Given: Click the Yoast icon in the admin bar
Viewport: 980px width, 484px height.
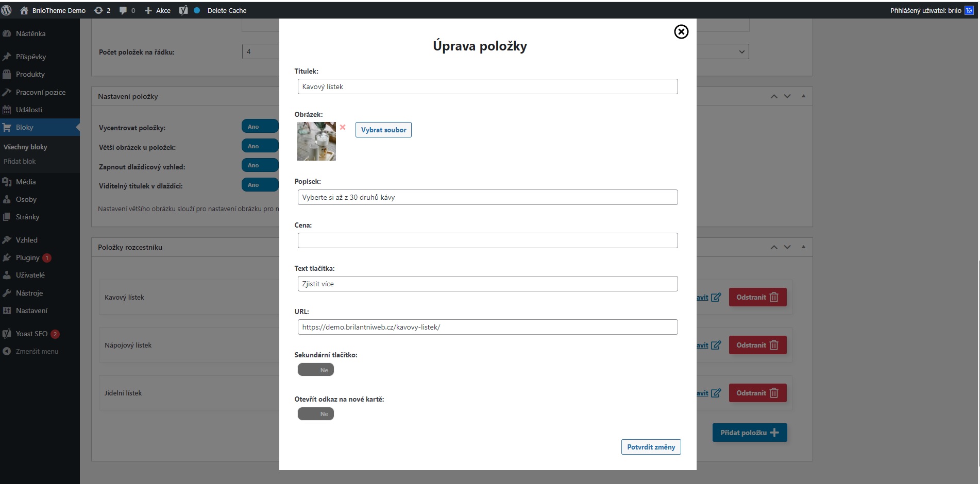Looking at the screenshot, I should (x=183, y=10).
